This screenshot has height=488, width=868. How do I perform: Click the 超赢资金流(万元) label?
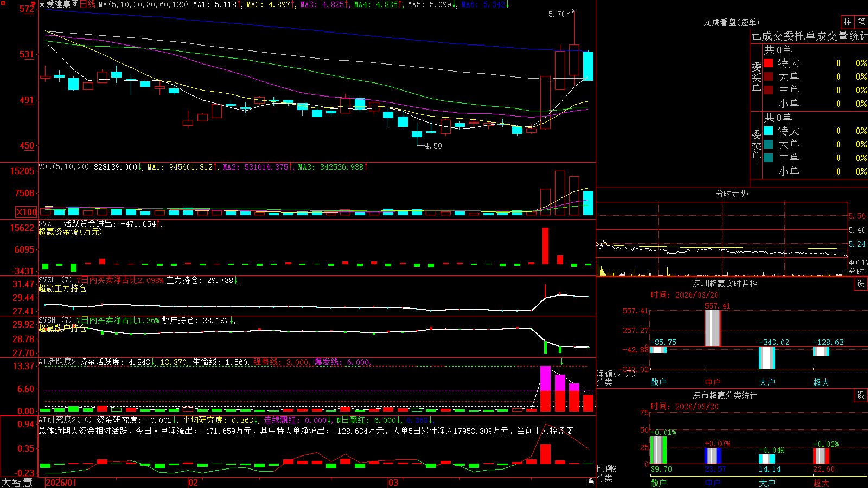pos(70,232)
